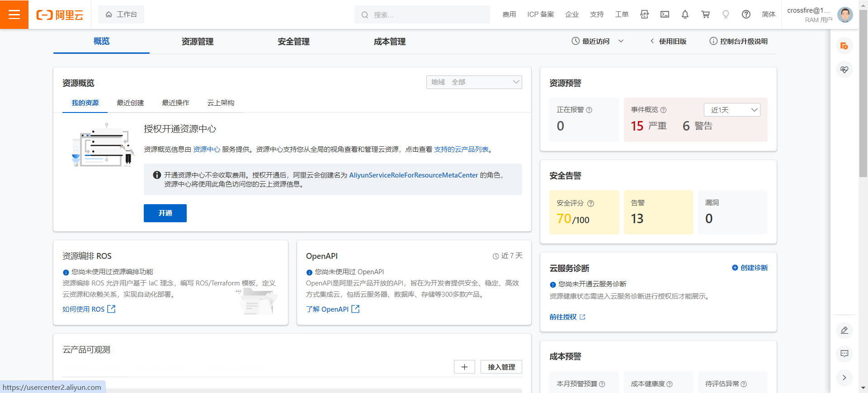The width and height of the screenshot is (868, 393).
Task: Click the 接入管理 button
Action: pos(501,367)
